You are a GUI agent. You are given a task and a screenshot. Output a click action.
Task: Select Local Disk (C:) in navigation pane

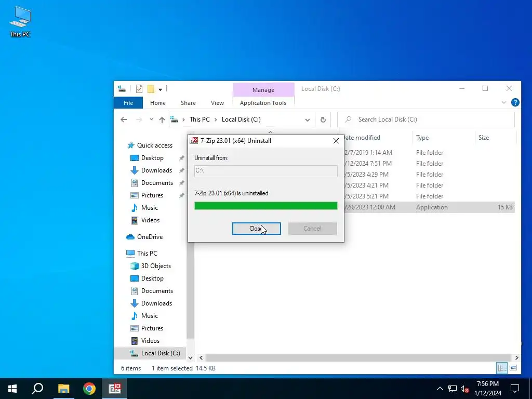point(161,353)
